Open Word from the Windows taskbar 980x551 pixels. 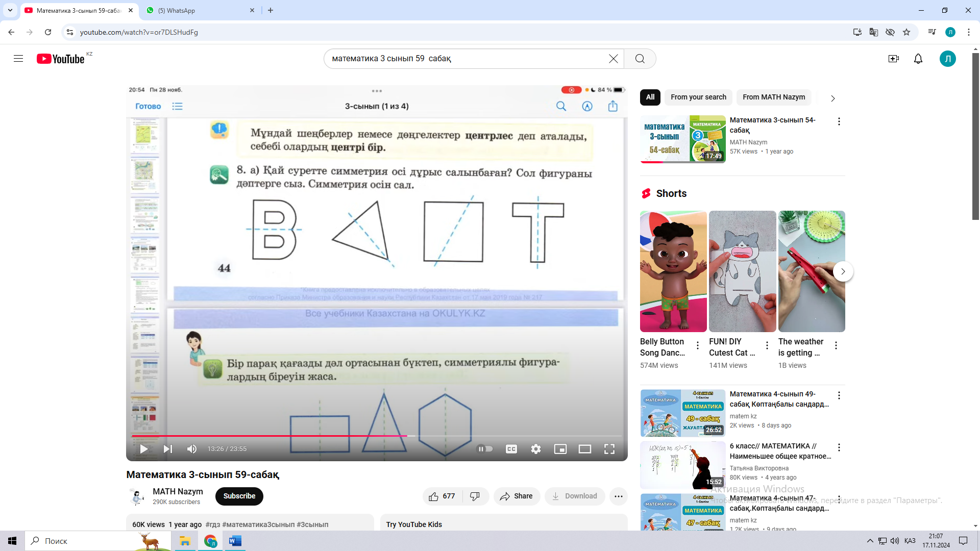235,541
